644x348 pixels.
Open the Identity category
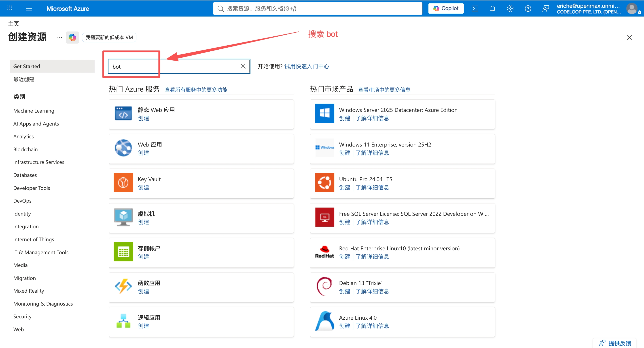click(22, 214)
